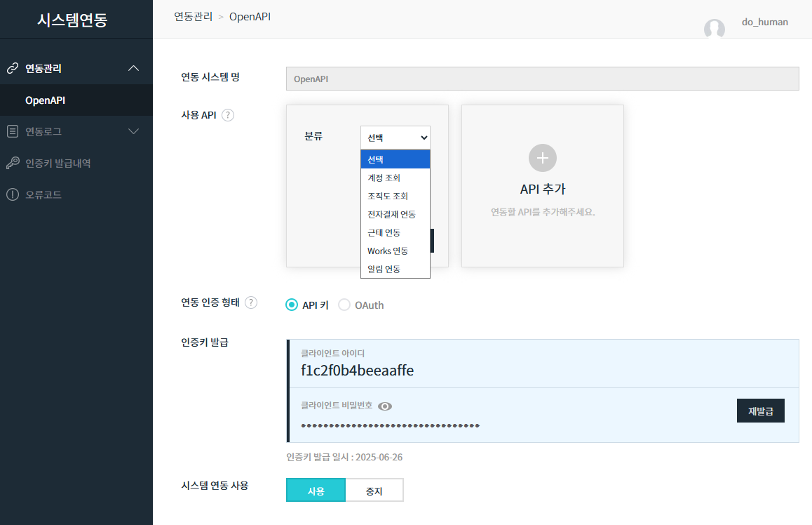Set system integration to 사용
The width and height of the screenshot is (812, 525).
pos(316,491)
